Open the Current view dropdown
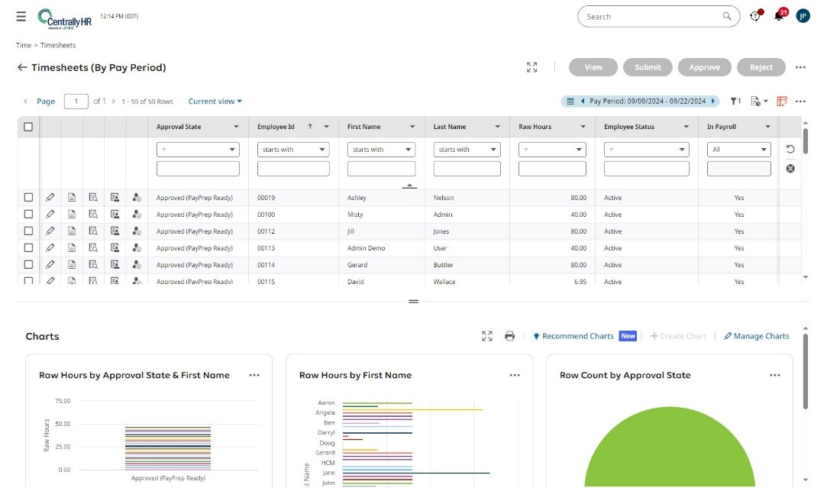This screenshot has height=504, width=827. pyautogui.click(x=215, y=102)
